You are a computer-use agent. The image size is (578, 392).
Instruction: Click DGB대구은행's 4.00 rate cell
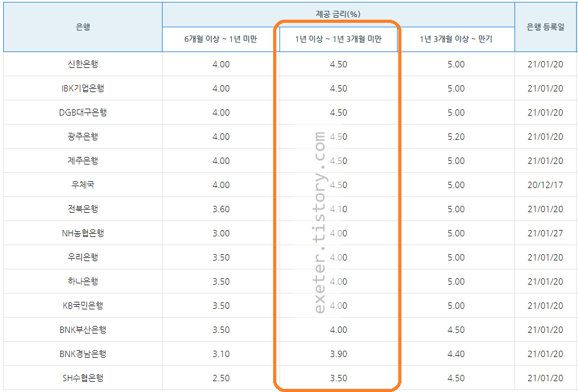[x=221, y=112]
